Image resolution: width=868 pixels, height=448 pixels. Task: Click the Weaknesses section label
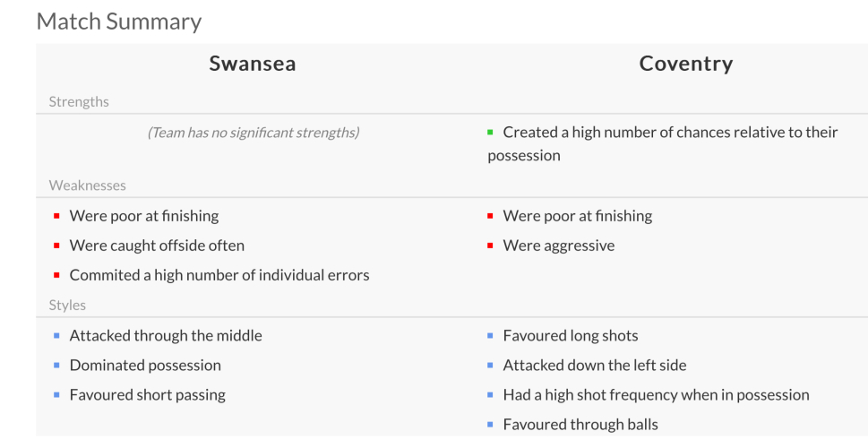coord(87,185)
